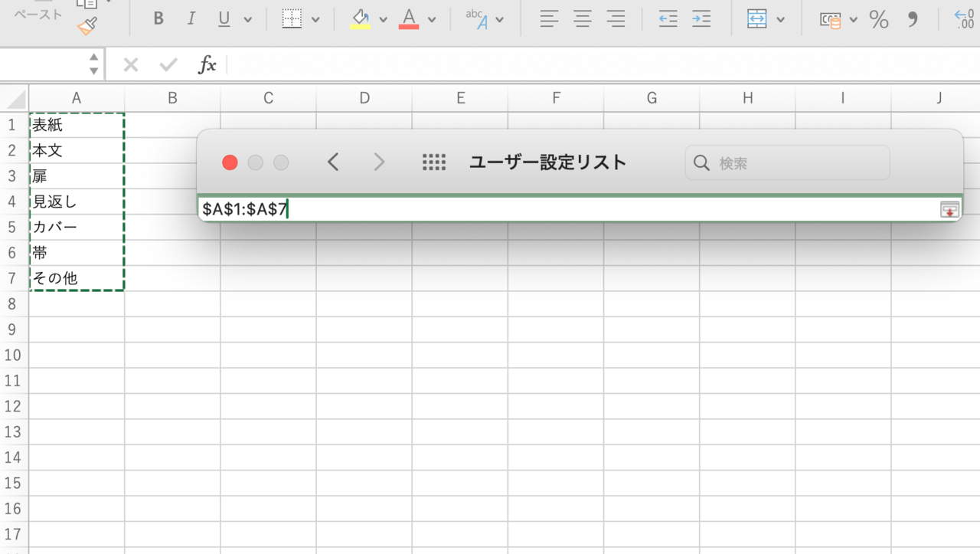The height and width of the screenshot is (554, 980).
Task: Click the phonetic guide (abc) icon
Action: [477, 19]
